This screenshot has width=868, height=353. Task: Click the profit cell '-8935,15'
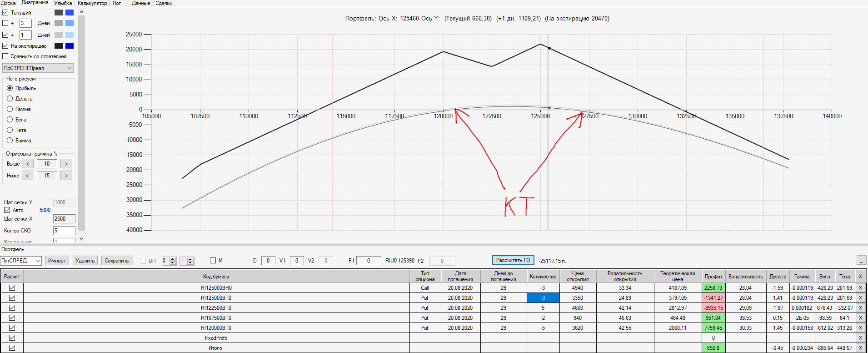click(x=713, y=308)
